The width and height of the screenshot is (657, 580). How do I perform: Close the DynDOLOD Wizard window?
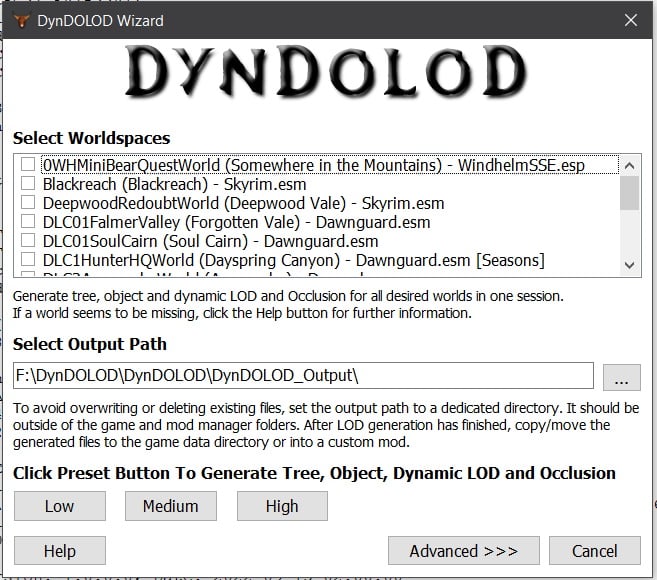tap(631, 20)
